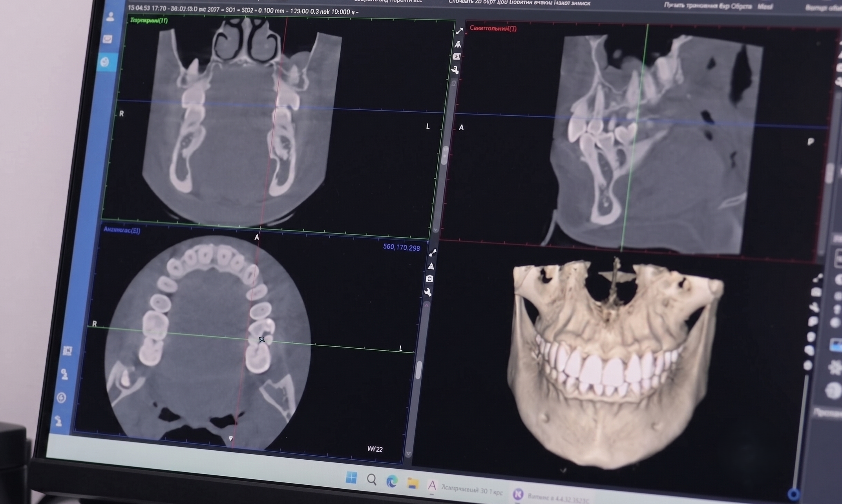Click the perspective-grid icon under the coronal maximize arrow

[x=458, y=44]
